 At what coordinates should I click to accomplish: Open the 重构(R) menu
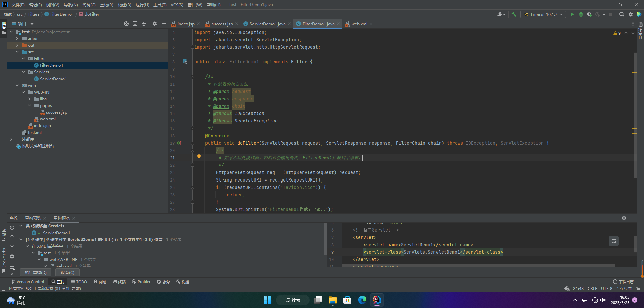106,5
